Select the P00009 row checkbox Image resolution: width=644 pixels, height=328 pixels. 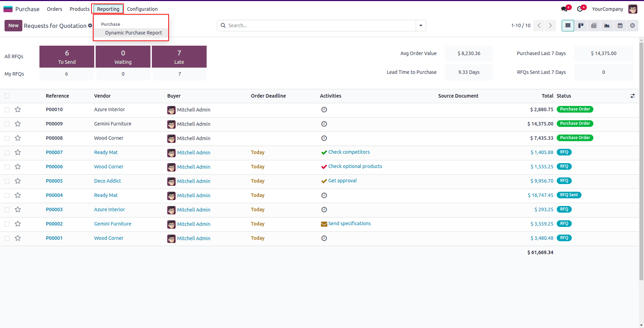[7, 124]
